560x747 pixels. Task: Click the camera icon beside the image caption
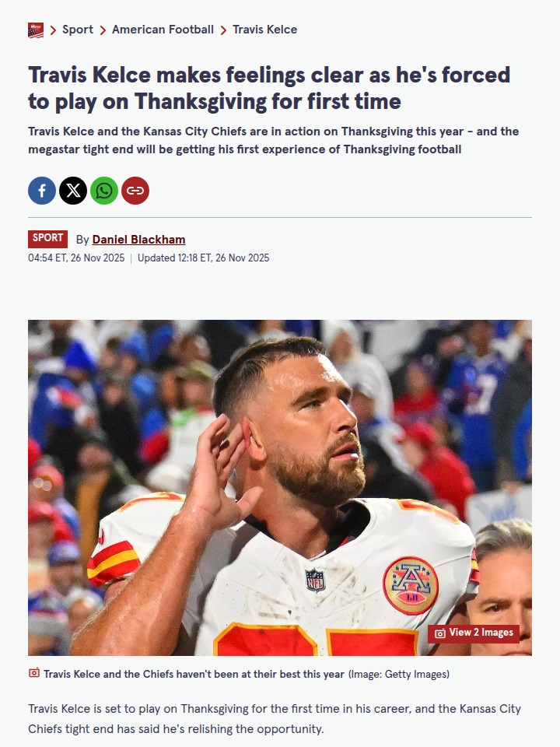coord(33,674)
